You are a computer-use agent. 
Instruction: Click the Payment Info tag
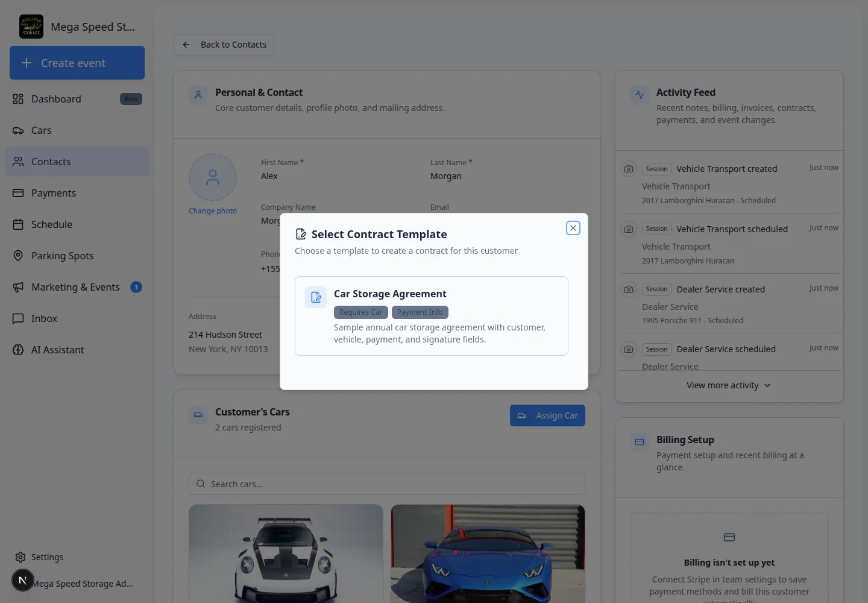[420, 312]
